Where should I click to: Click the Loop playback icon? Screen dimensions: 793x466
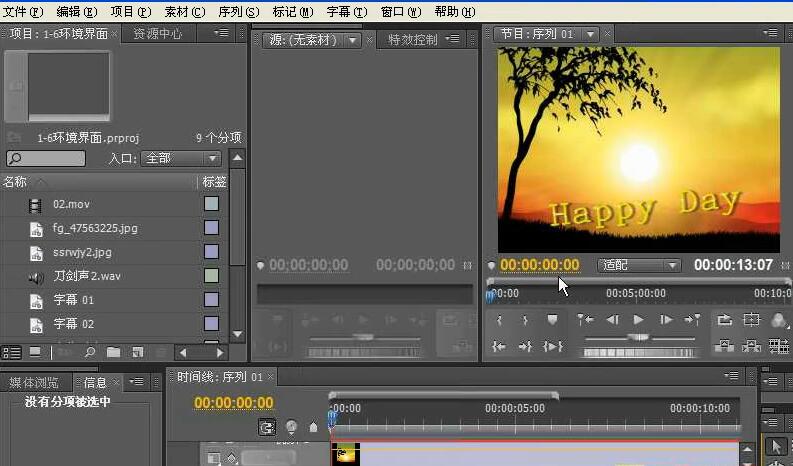point(724,320)
